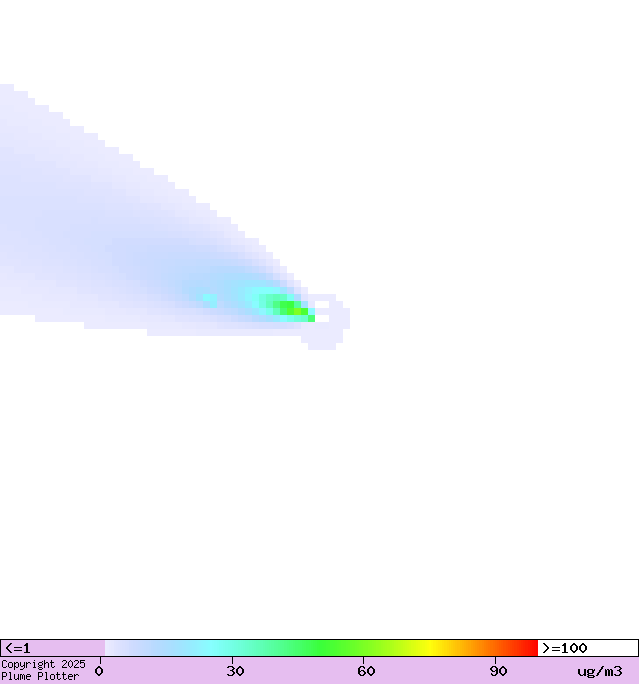The image size is (639, 684).
Task: Select the '30' tick label on the scale
Action: 235,671
